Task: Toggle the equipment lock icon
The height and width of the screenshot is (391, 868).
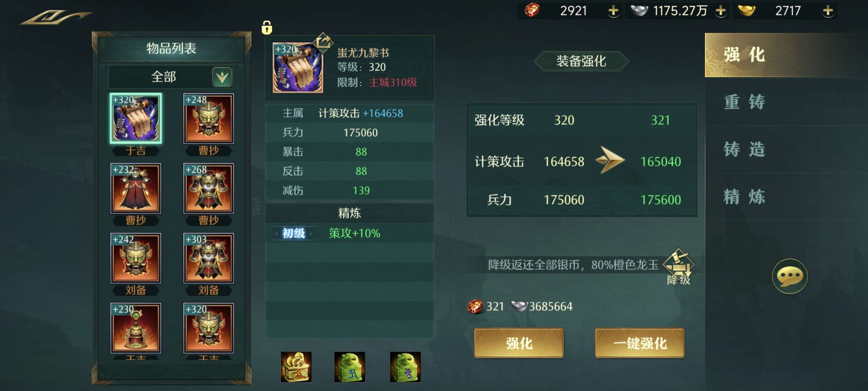Action: [267, 28]
